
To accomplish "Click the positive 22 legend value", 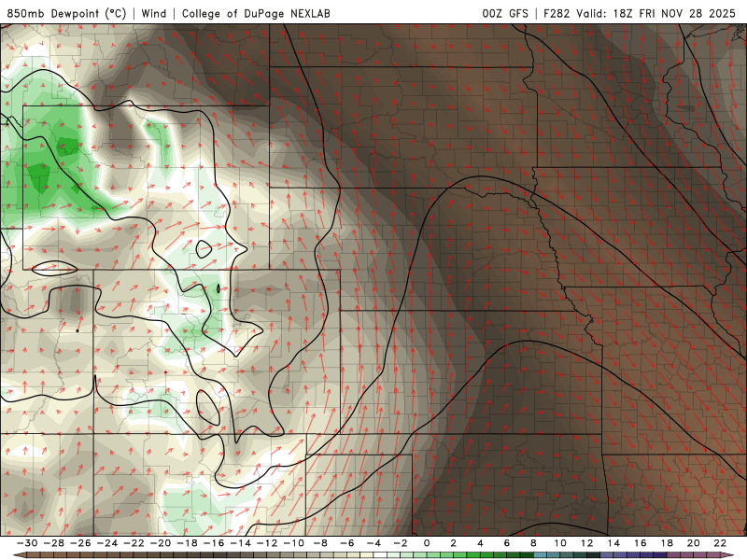I will pos(720,543).
